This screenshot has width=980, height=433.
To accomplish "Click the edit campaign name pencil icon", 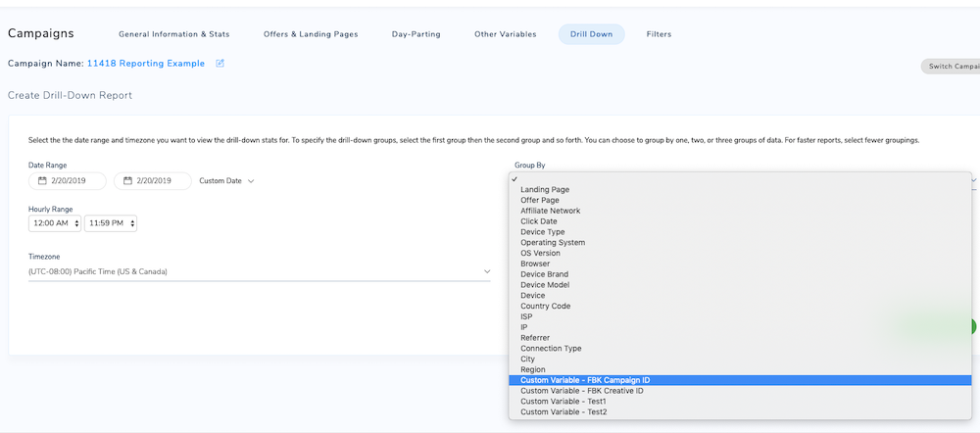I will tap(220, 63).
